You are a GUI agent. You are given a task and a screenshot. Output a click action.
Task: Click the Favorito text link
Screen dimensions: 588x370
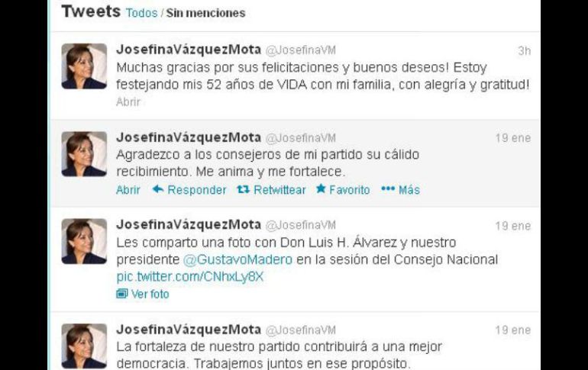pyautogui.click(x=350, y=190)
